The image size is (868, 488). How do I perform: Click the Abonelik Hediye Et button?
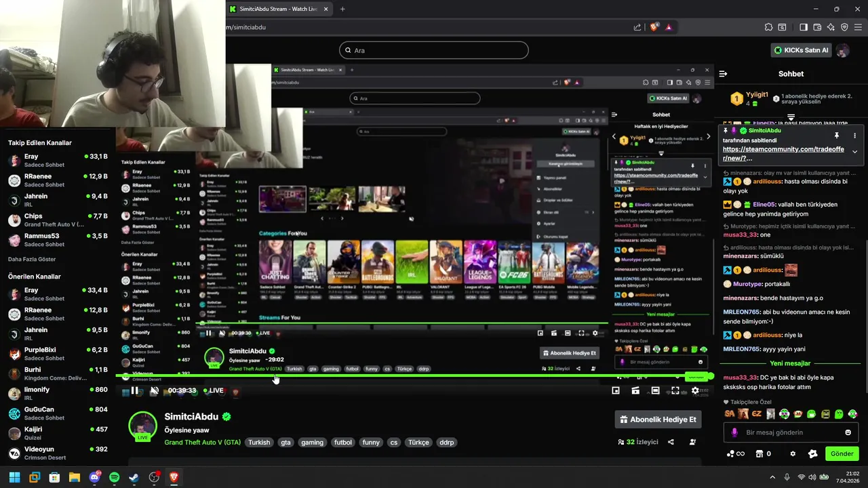pyautogui.click(x=658, y=420)
